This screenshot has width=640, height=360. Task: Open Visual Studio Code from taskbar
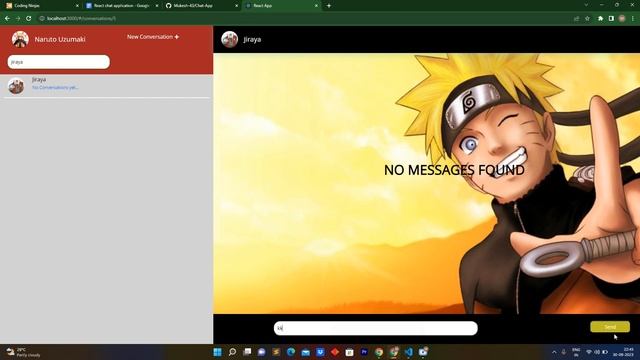(408, 352)
